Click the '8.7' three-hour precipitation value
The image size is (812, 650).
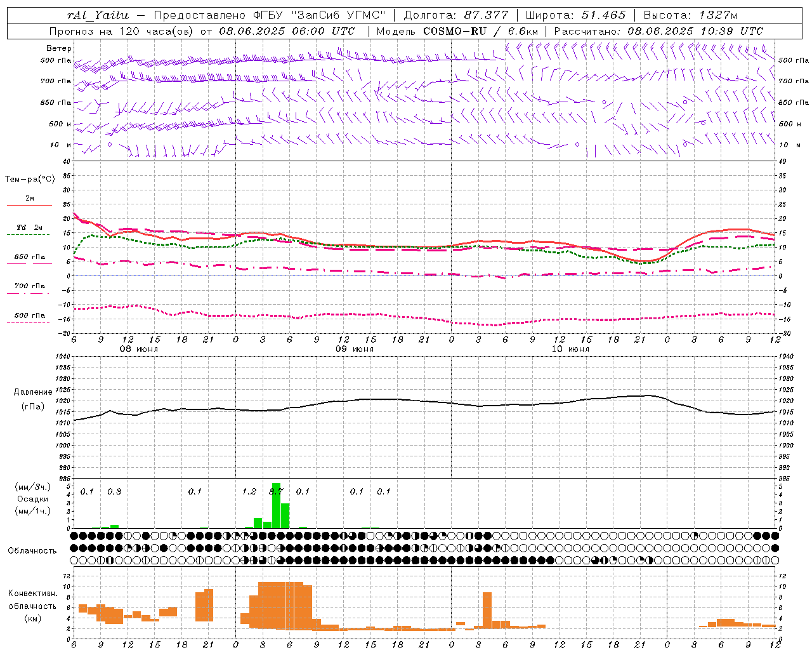tap(276, 492)
